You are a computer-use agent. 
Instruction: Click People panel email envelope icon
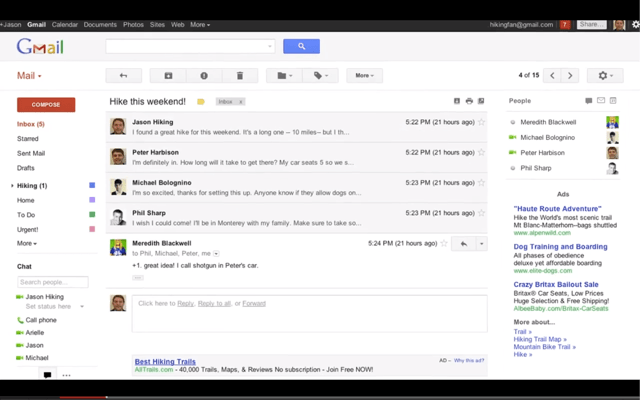pos(601,100)
